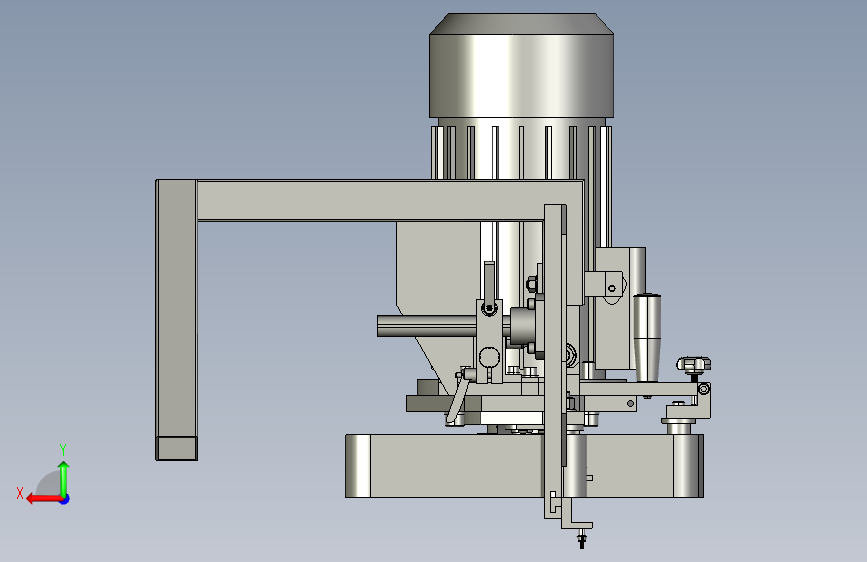Screen dimensions: 867x562
Task: Click the green Y letter label
Action: click(x=63, y=449)
